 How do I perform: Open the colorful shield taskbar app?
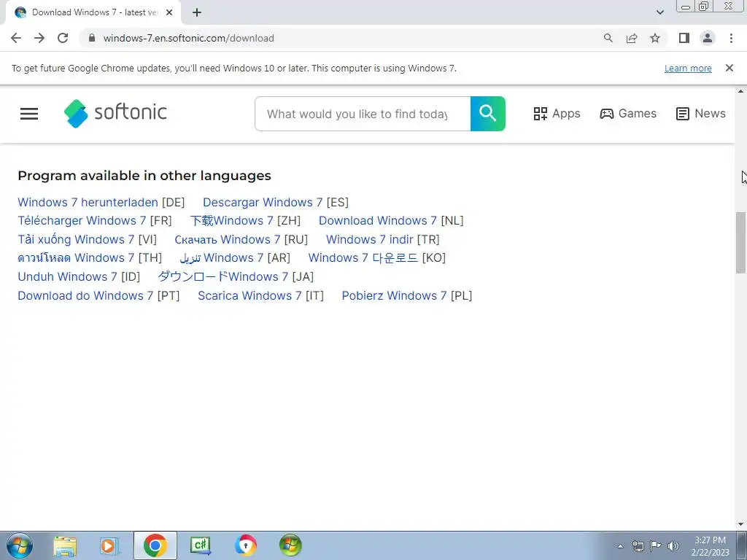[x=245, y=545]
